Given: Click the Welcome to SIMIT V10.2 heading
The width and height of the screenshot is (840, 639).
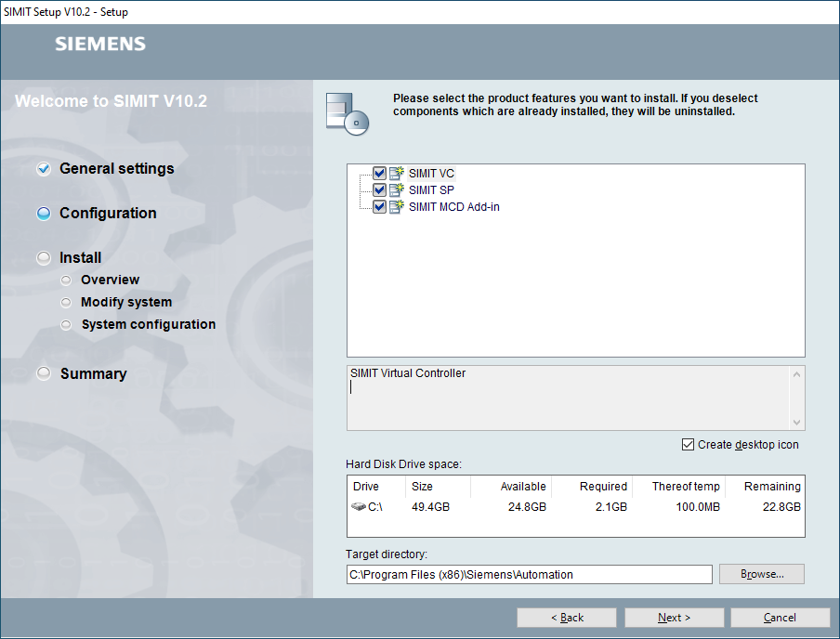Looking at the screenshot, I should tap(111, 100).
